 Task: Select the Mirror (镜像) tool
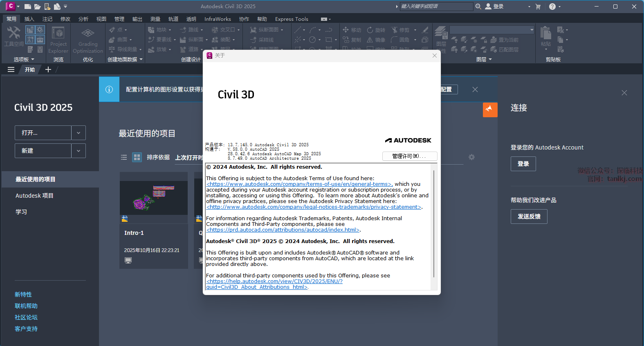376,40
